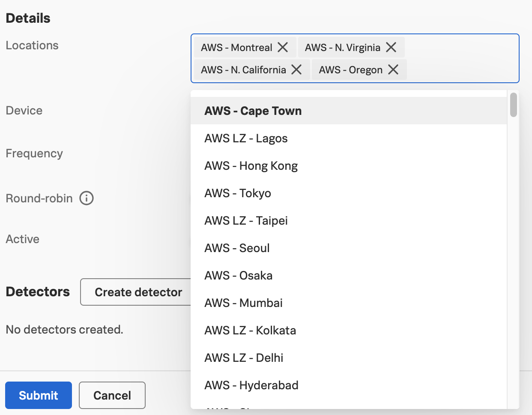Submit the test configuration
Image resolution: width=532 pixels, height=415 pixels.
click(39, 395)
